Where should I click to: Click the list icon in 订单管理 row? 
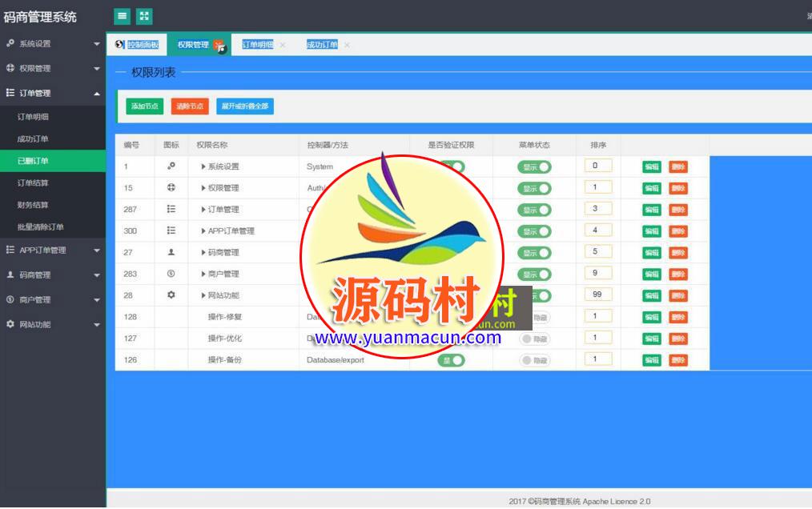pyautogui.click(x=171, y=209)
